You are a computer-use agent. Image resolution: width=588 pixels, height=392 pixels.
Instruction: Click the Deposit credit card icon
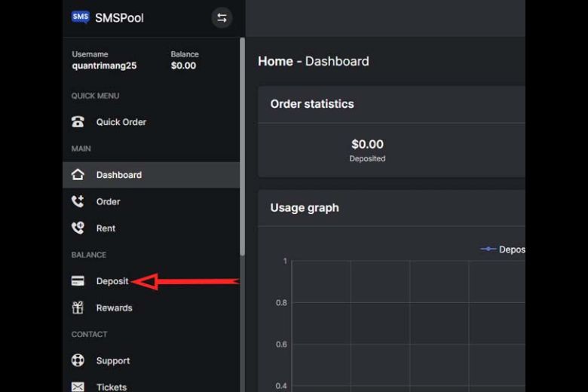(x=78, y=281)
